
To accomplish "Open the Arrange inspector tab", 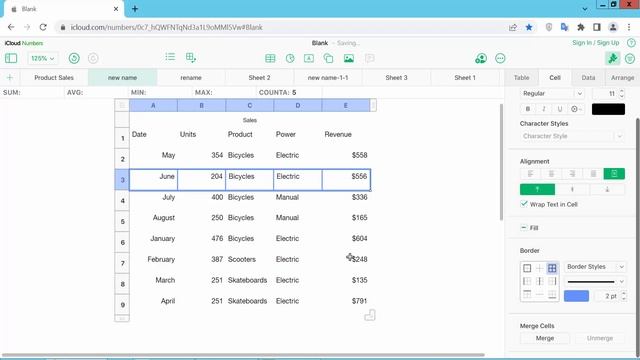I will tap(622, 78).
